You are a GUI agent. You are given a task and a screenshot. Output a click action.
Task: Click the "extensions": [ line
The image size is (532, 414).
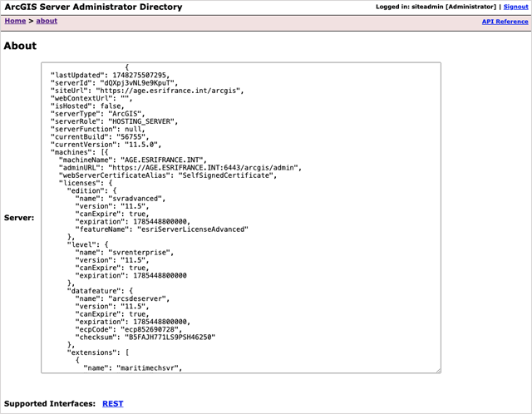point(98,352)
